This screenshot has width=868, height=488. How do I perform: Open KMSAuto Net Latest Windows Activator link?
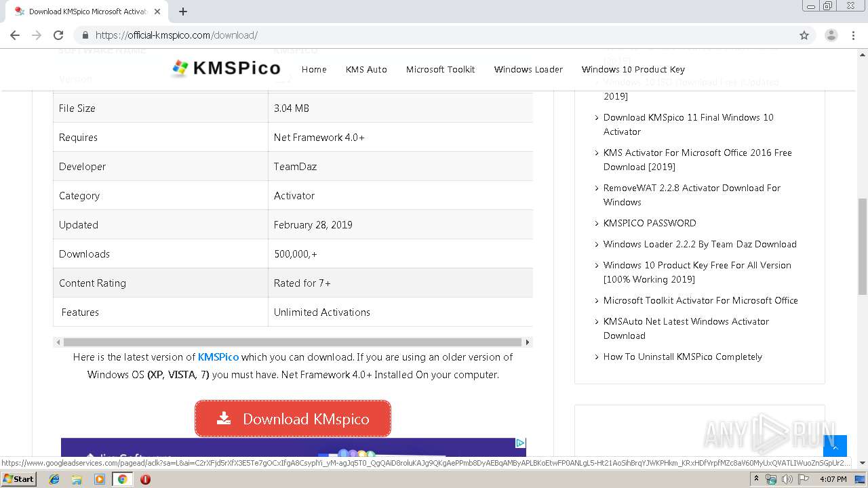click(x=686, y=329)
